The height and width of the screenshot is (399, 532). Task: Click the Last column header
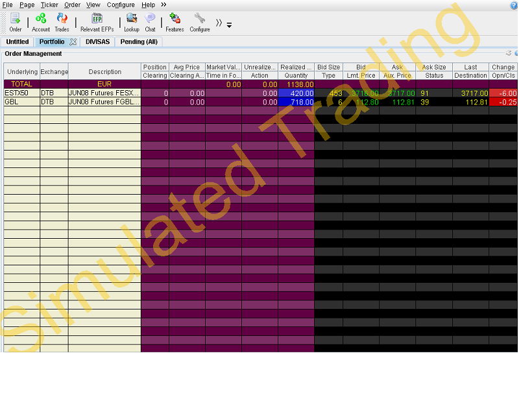pos(470,67)
